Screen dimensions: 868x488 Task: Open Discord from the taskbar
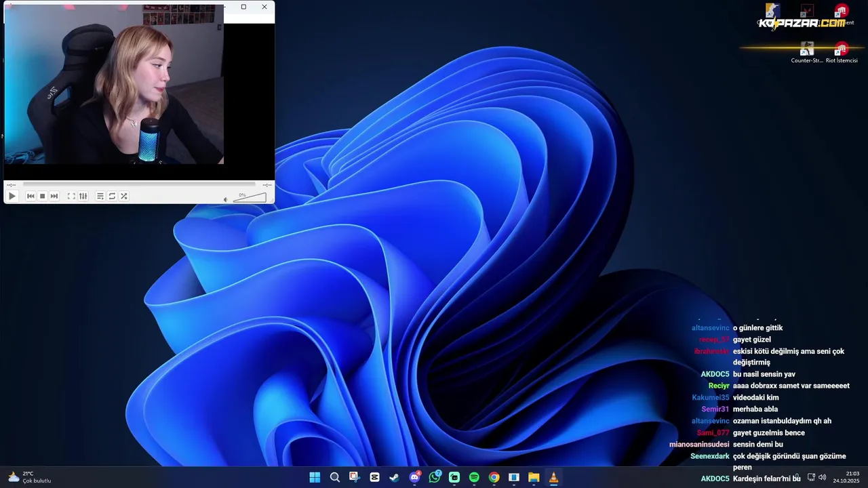point(414,477)
